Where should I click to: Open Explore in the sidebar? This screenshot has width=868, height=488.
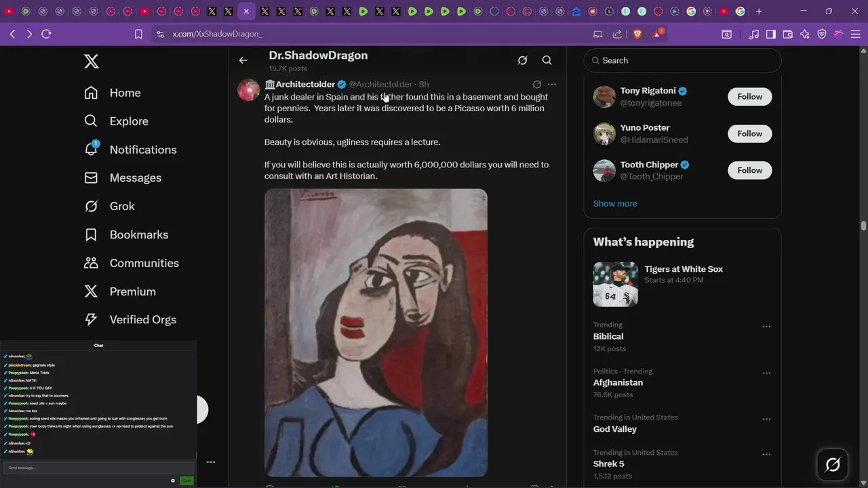coord(116,121)
